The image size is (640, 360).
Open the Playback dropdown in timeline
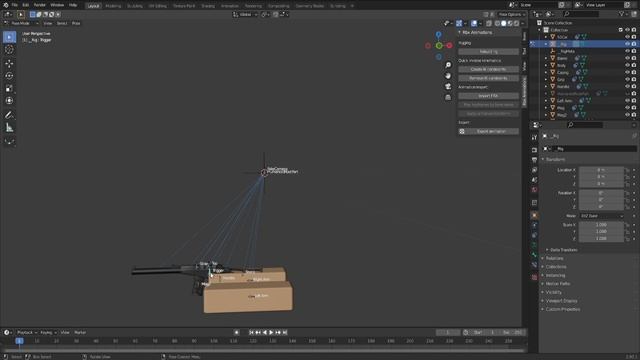27,332
